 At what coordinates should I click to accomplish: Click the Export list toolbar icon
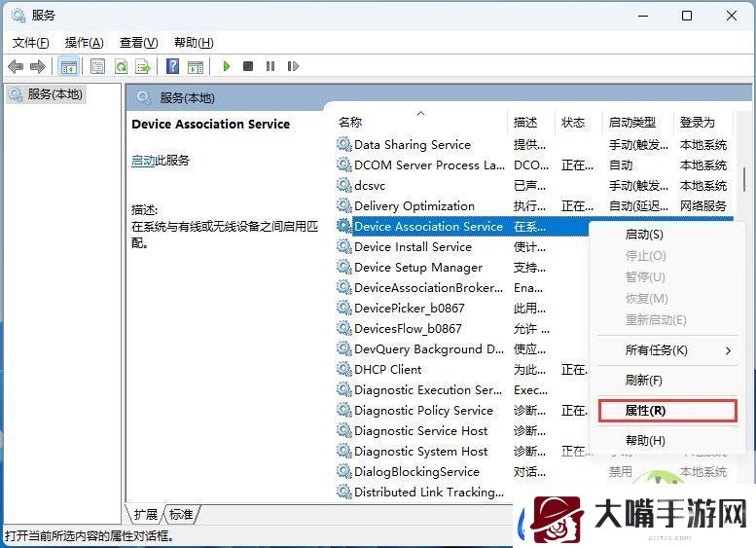(x=143, y=66)
